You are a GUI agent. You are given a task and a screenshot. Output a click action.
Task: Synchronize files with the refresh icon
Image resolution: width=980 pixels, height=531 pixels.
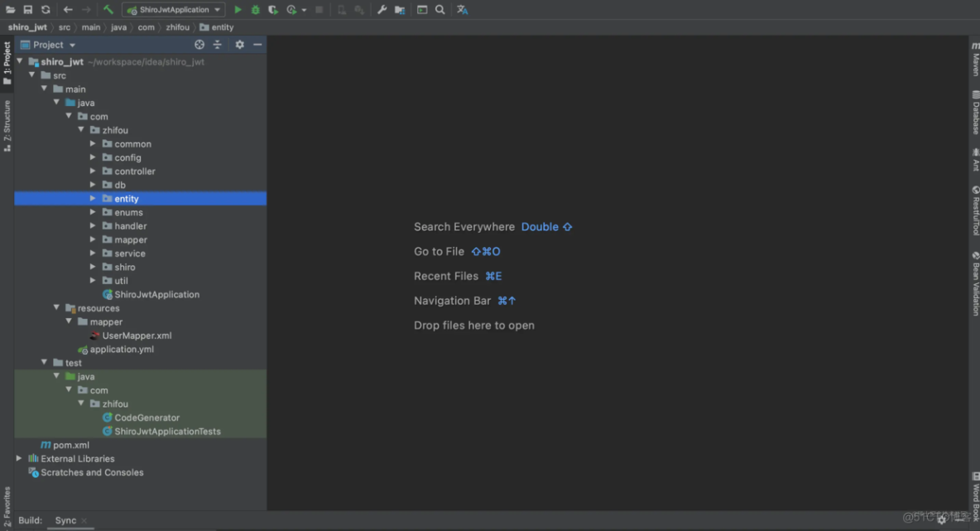(x=46, y=10)
